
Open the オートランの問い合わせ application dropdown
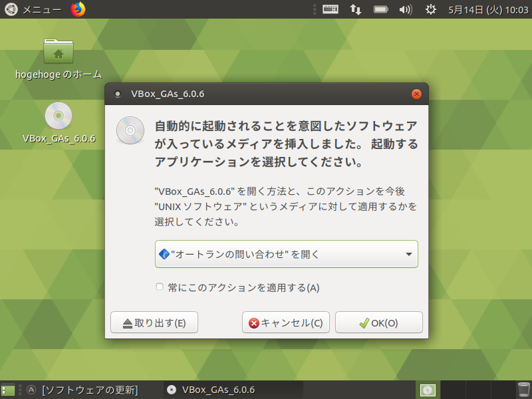287,254
